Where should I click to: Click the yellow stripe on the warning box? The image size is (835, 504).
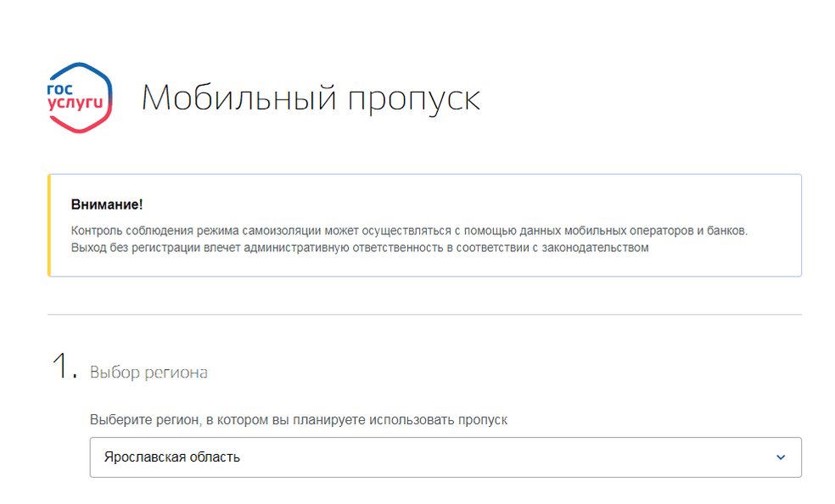click(49, 225)
